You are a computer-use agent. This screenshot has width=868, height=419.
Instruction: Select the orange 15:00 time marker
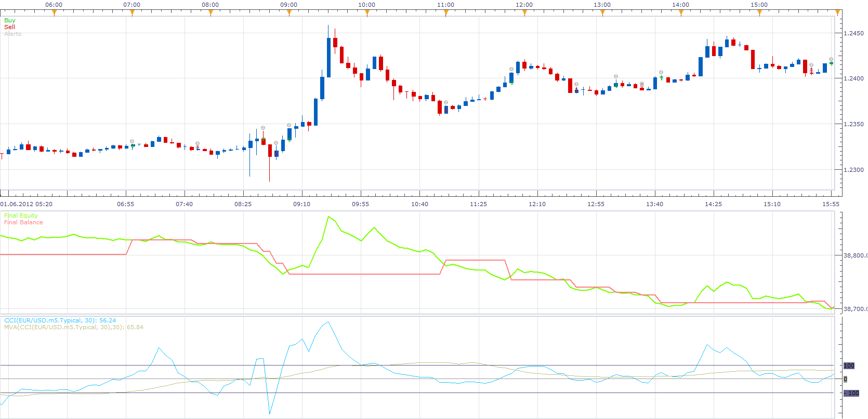[759, 13]
